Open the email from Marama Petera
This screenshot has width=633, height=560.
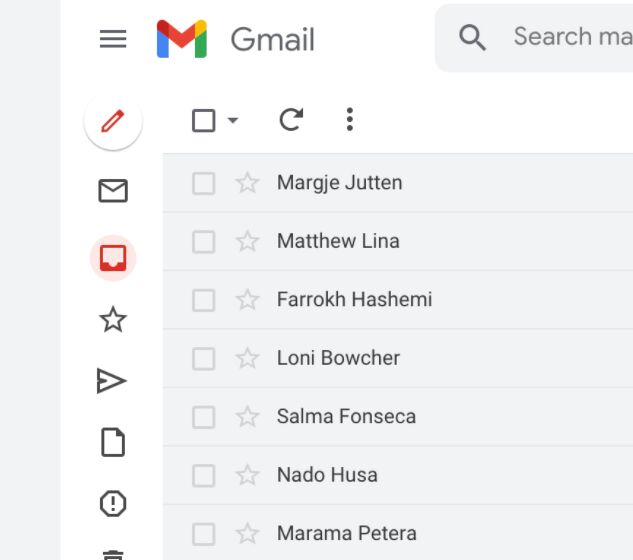398,533
